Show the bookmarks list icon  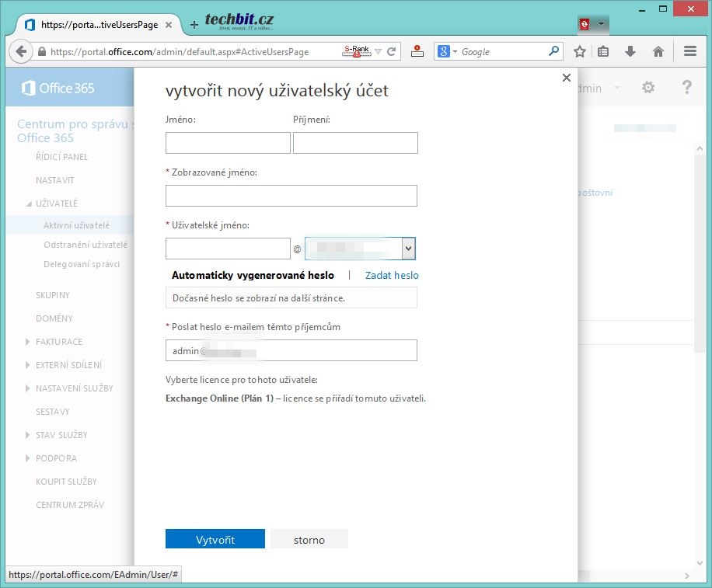pos(604,52)
